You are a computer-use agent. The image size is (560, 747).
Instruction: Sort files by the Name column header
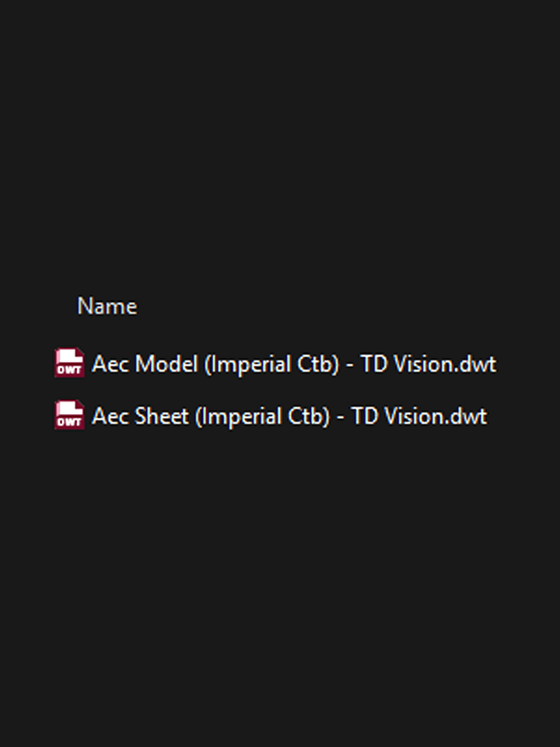[x=107, y=307]
